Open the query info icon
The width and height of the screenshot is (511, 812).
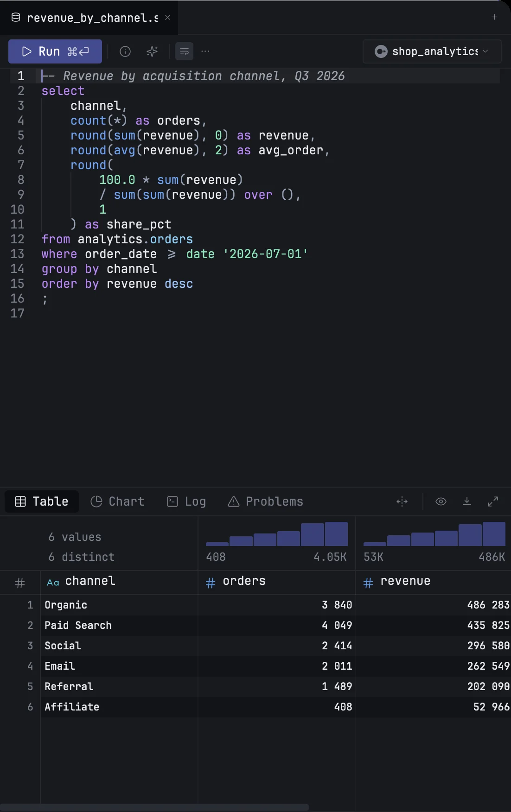click(x=125, y=51)
